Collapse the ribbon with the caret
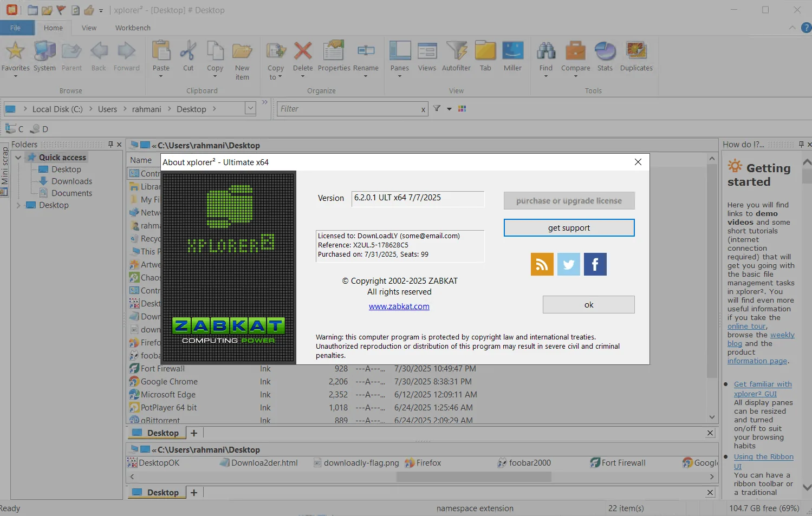Image resolution: width=812 pixels, height=516 pixels. click(792, 28)
